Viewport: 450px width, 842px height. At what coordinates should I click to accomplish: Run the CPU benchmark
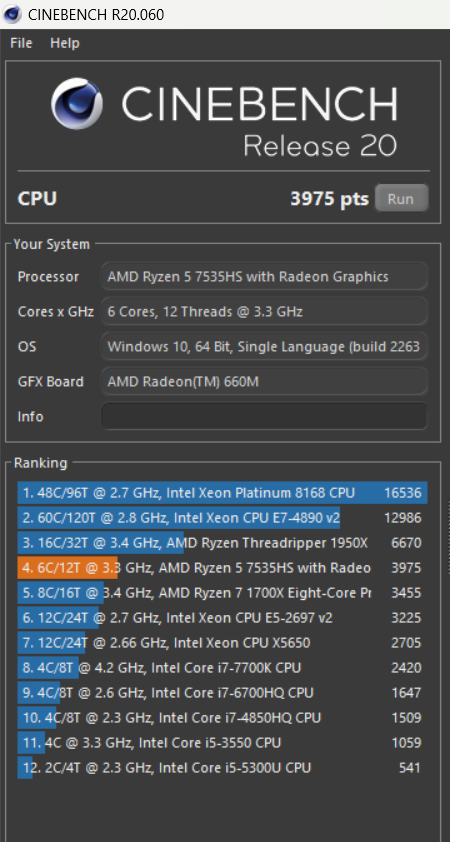point(401,199)
